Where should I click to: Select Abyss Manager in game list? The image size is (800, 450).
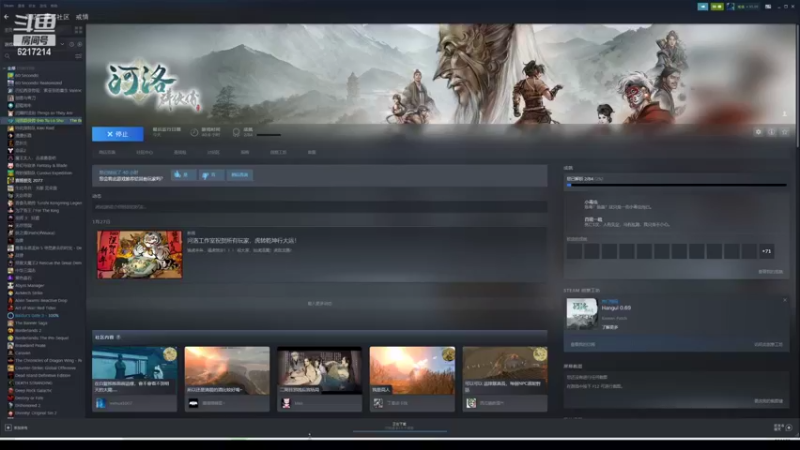pyautogui.click(x=29, y=285)
